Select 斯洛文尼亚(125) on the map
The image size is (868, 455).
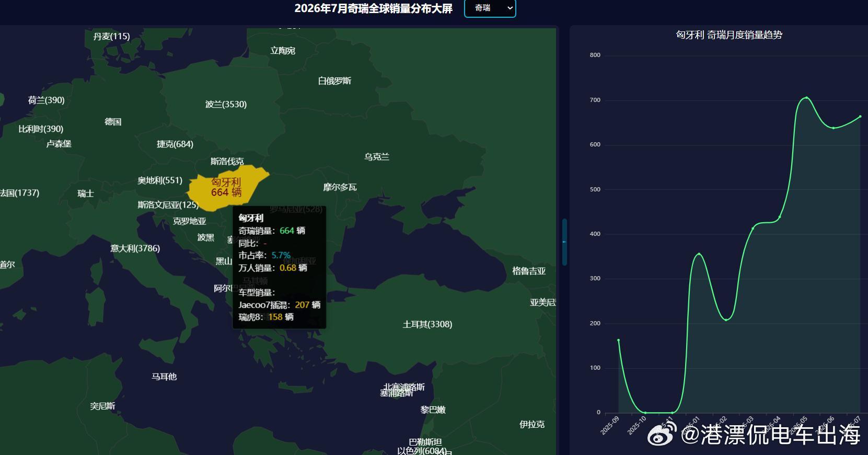168,205
